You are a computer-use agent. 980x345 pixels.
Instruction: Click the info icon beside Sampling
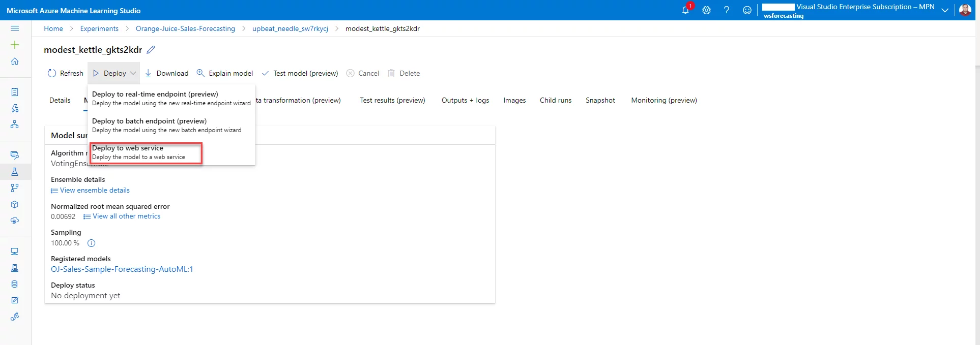[92, 243]
